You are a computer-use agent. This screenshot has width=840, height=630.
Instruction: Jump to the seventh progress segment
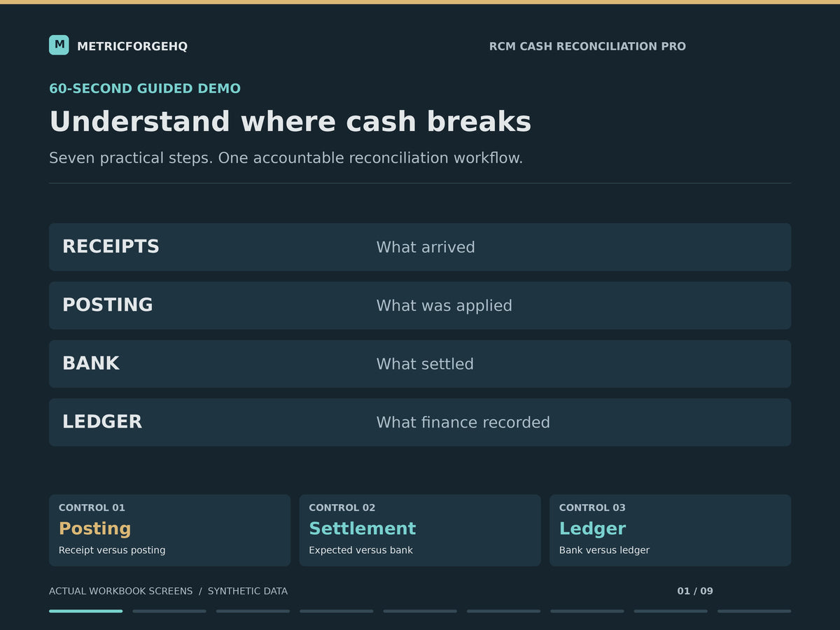point(587,611)
